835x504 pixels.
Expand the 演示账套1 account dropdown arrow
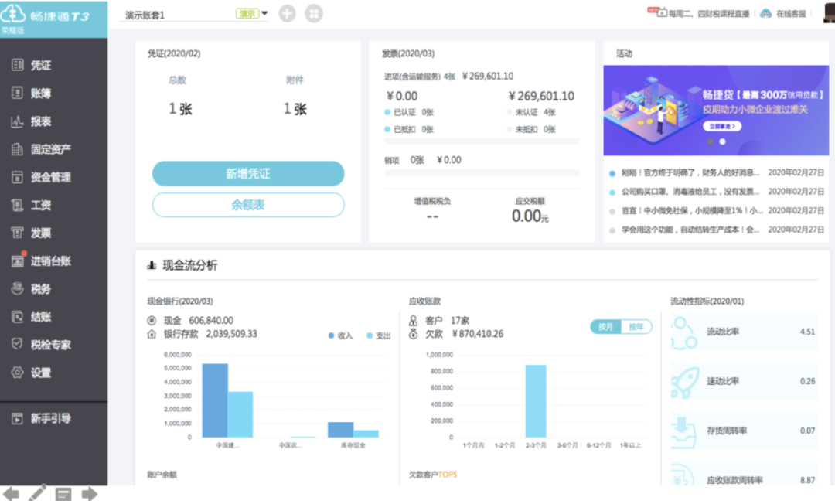(x=264, y=13)
